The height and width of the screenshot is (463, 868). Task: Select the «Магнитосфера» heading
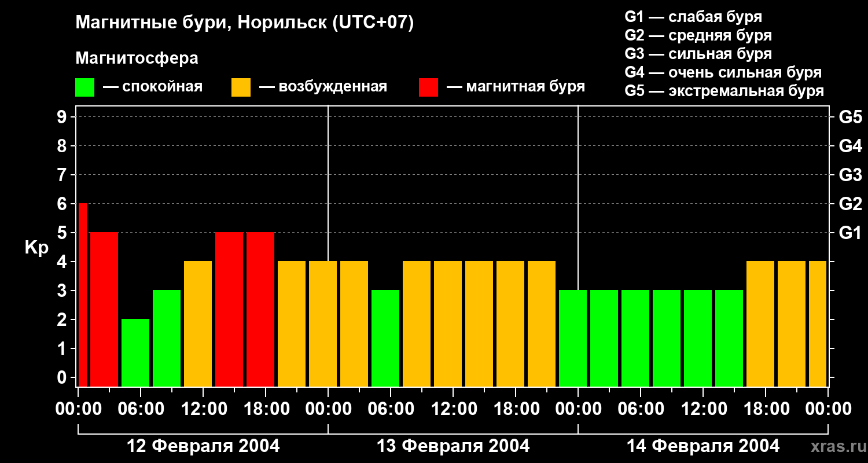click(137, 58)
